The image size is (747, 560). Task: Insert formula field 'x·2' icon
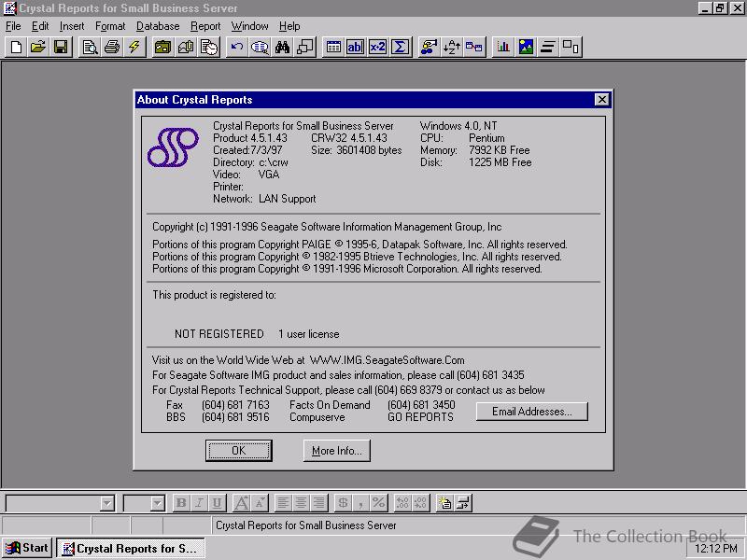378,48
